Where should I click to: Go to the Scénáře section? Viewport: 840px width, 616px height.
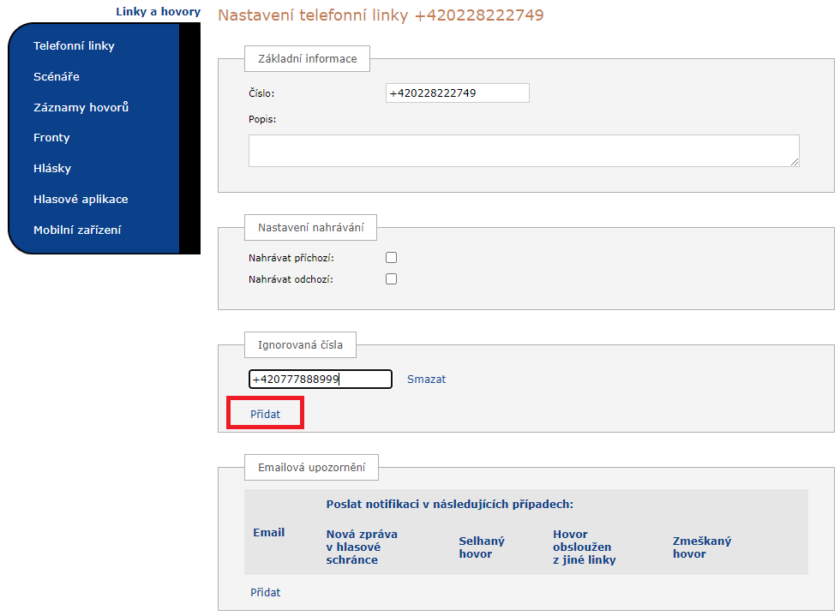click(57, 76)
